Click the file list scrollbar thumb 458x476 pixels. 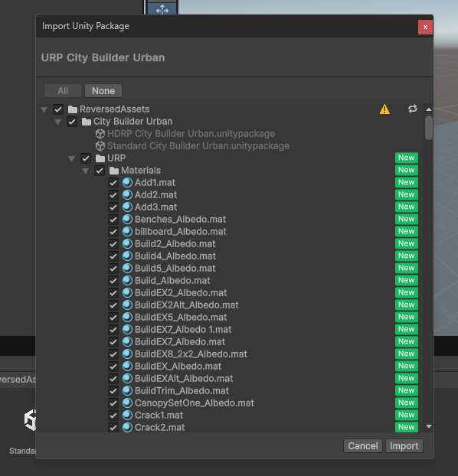tap(429, 128)
